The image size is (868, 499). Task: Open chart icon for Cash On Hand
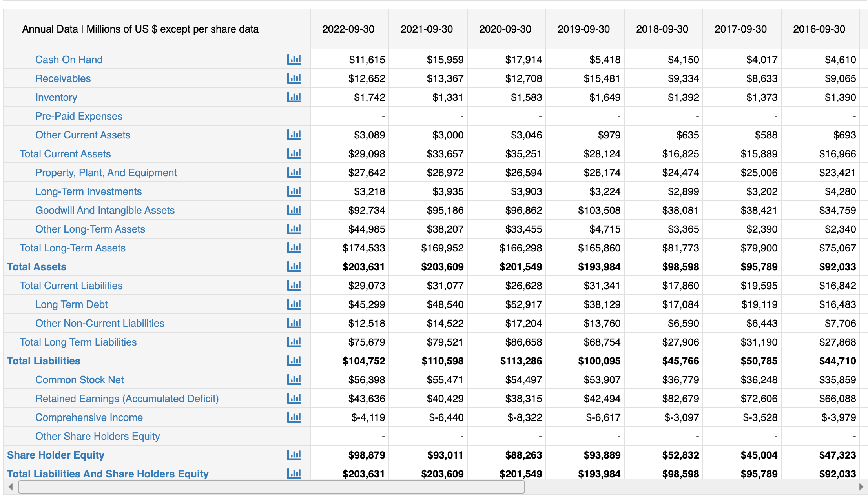294,60
